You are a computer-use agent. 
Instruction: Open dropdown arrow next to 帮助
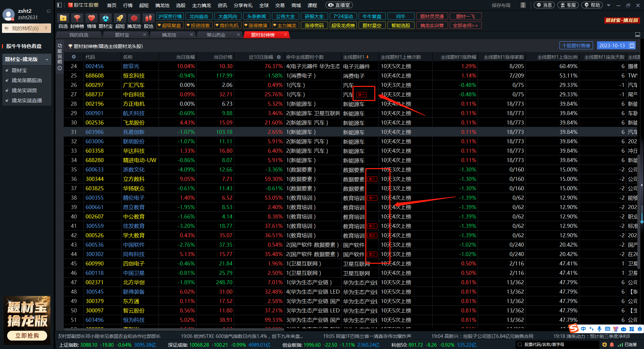[x=608, y=5]
